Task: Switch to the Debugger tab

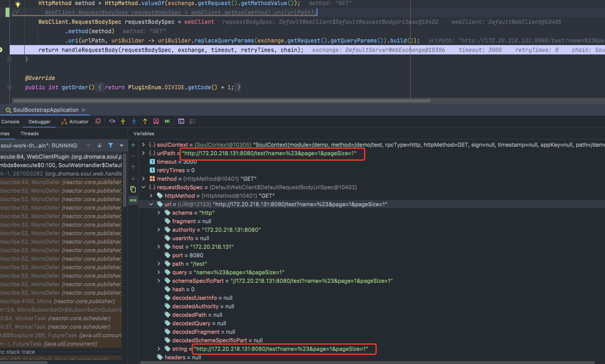Action: click(40, 122)
